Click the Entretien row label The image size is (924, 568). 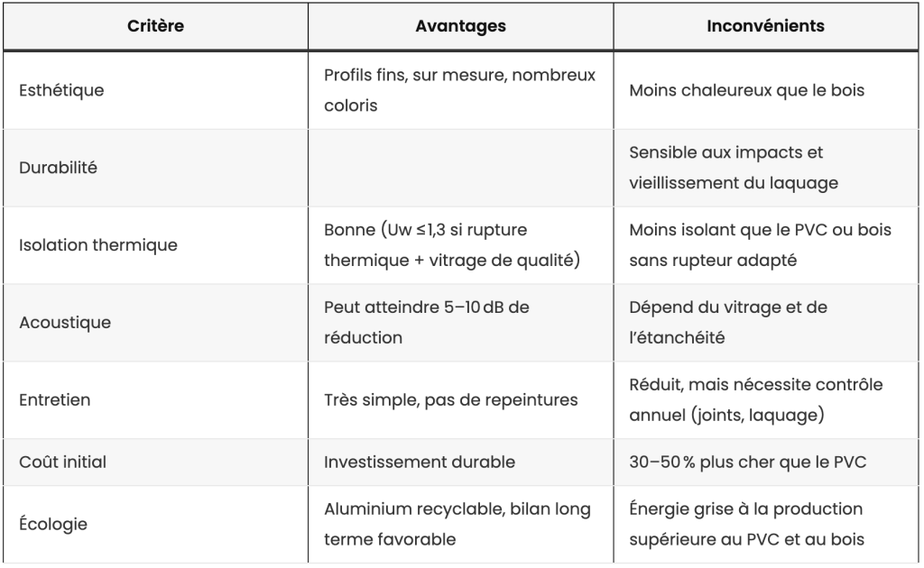click(55, 400)
